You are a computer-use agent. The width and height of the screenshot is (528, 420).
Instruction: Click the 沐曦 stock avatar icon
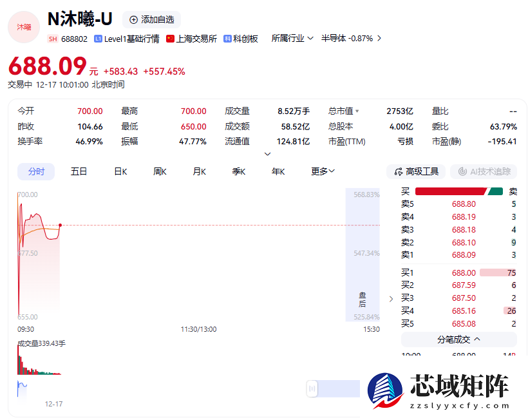tap(23, 26)
